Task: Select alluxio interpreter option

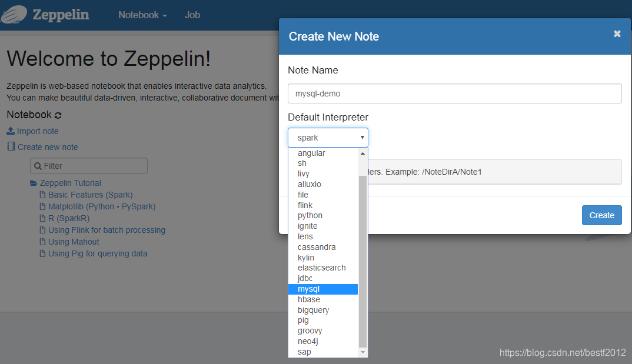Action: click(x=323, y=184)
